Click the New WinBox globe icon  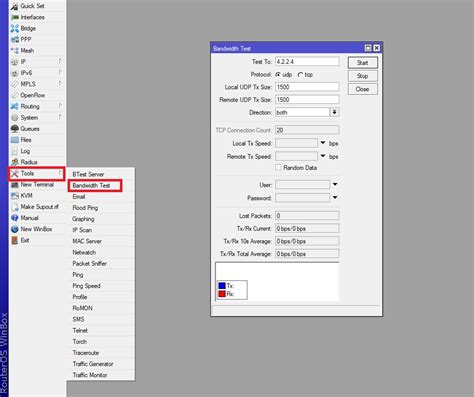click(x=15, y=229)
